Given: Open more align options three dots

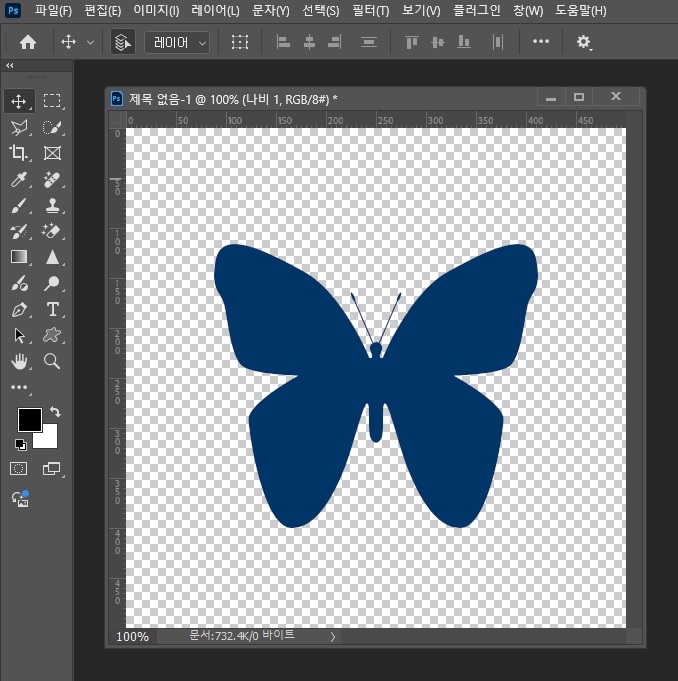Looking at the screenshot, I should 541,41.
